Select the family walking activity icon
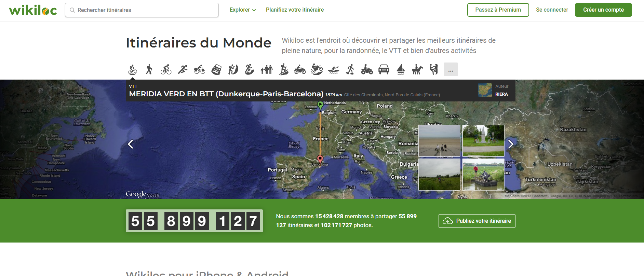 click(x=267, y=69)
